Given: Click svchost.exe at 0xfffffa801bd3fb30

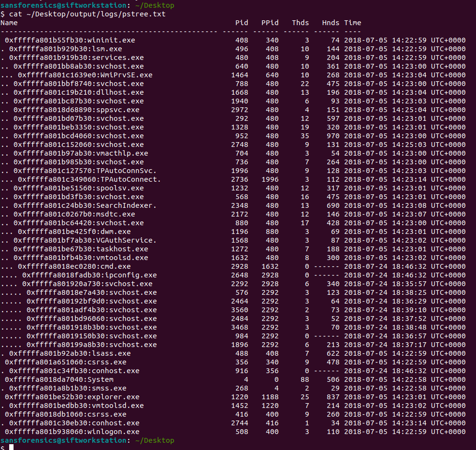Looking at the screenshot, I should [x=79, y=197].
